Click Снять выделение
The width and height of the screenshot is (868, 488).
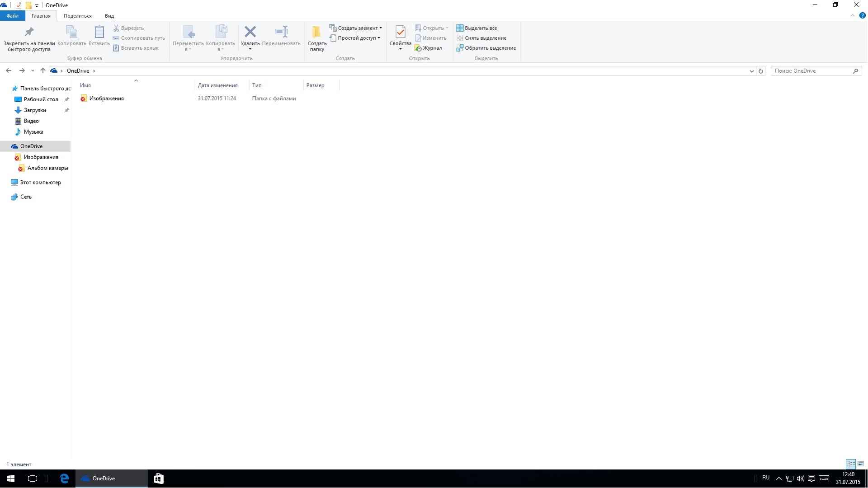(481, 38)
